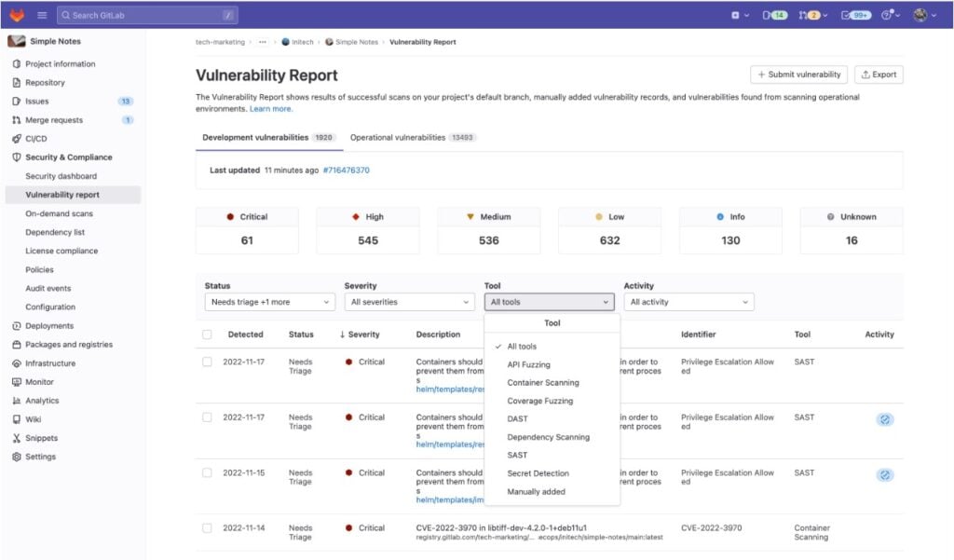954x560 pixels.
Task: Click the CI/CD rocket icon
Action: (17, 139)
